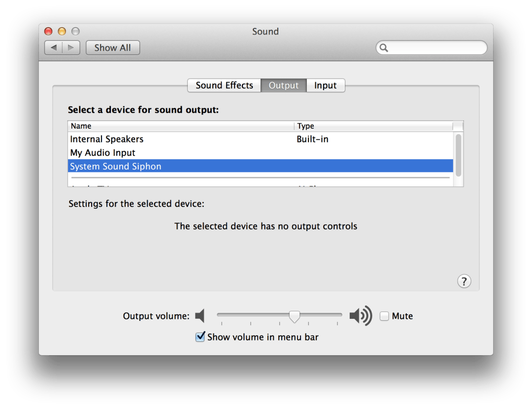Viewport: 532px width, 409px height.
Task: Close the Sound window
Action: click(48, 32)
